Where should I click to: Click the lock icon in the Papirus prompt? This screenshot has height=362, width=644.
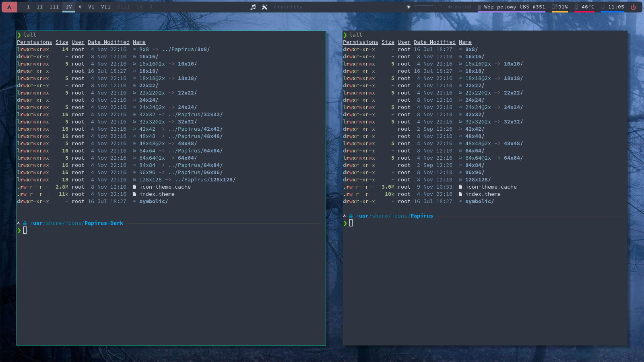(351, 216)
